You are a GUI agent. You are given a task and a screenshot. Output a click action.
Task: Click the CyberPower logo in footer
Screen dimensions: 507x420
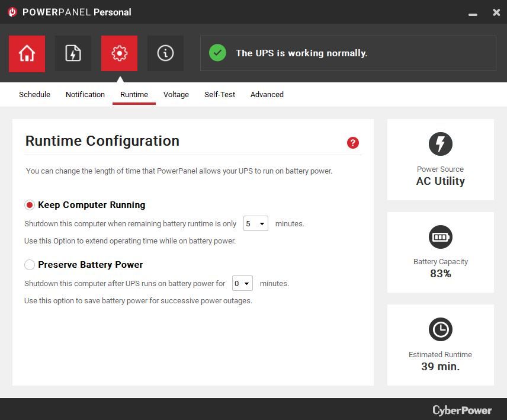pyautogui.click(x=462, y=411)
